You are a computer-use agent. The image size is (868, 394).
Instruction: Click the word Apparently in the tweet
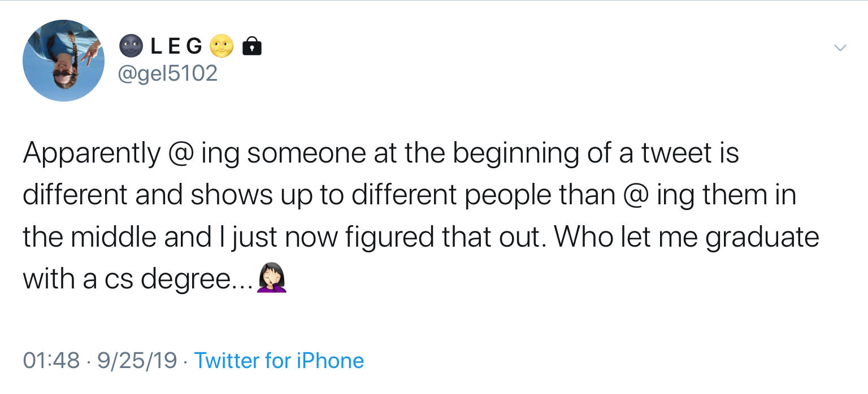pos(92,154)
